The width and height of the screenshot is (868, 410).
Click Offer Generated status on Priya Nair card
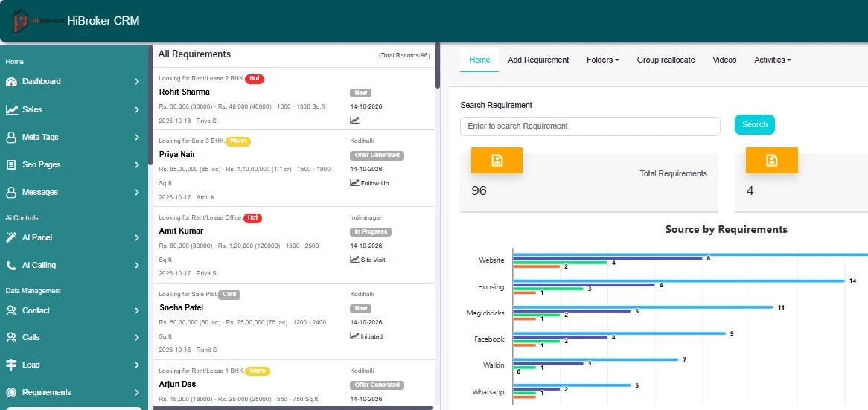(377, 156)
